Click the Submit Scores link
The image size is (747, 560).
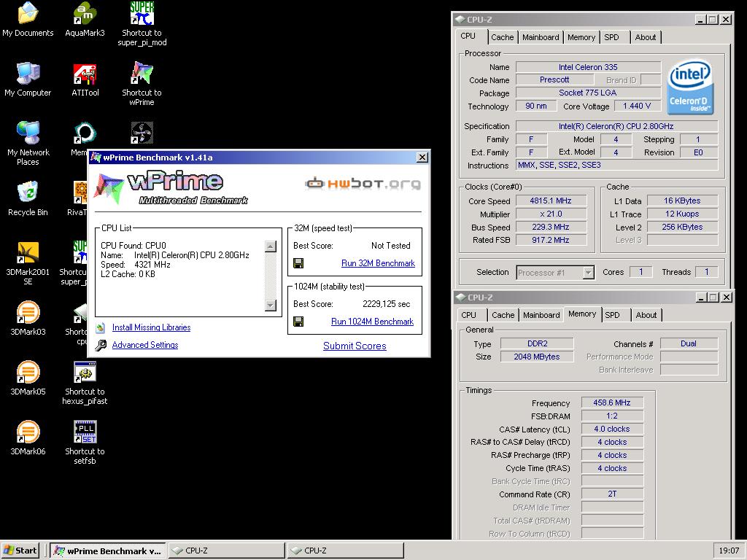point(355,346)
